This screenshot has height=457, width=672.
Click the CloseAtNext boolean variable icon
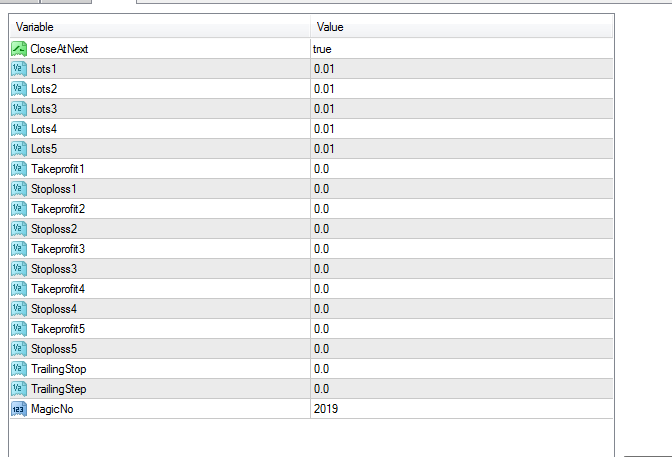tap(19, 49)
